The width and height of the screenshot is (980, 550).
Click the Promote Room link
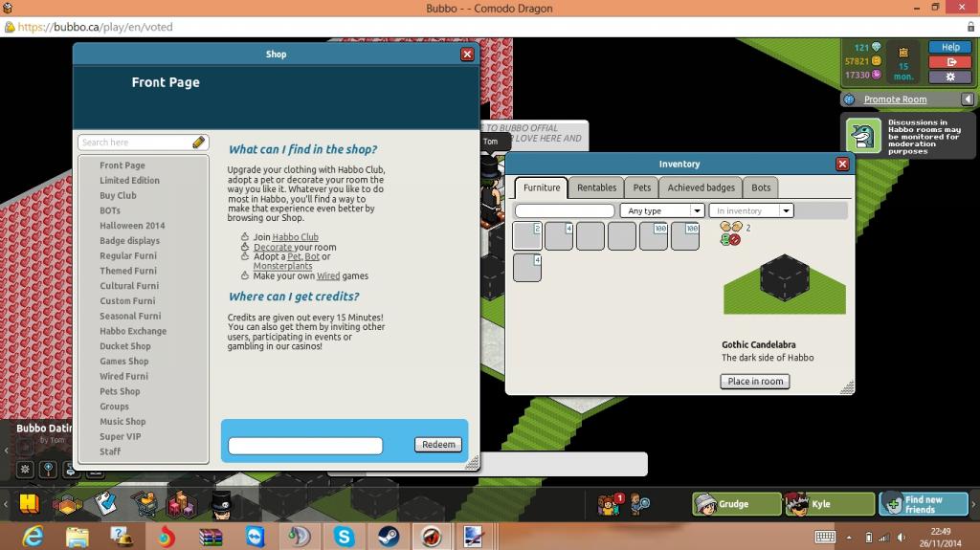895,99
